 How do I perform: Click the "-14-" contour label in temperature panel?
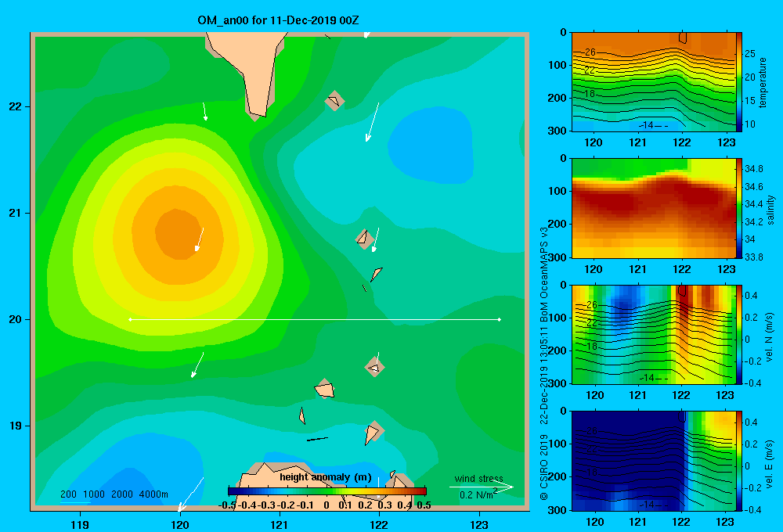(x=648, y=124)
